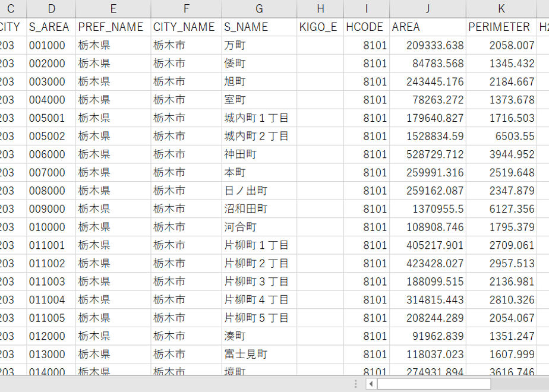Click the HCODE header cell
This screenshot has height=392, width=549.
366,27
